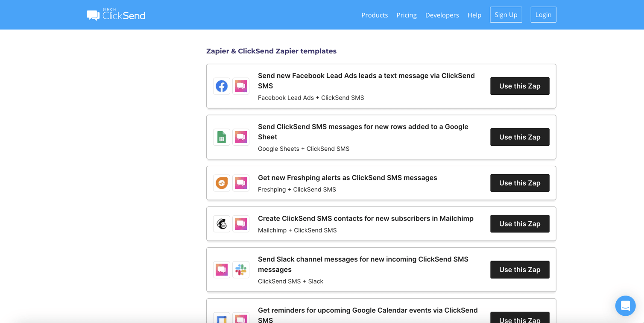The image size is (644, 323).
Task: Click the ClickSend SMS icon in the Slack zap
Action: [x=222, y=270]
